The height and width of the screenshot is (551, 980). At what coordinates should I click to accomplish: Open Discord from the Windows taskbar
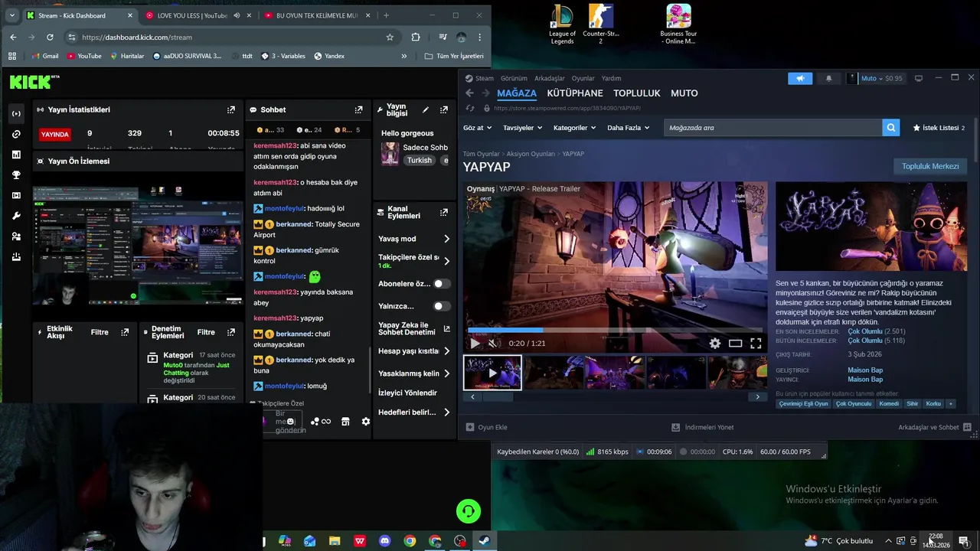[x=384, y=541]
